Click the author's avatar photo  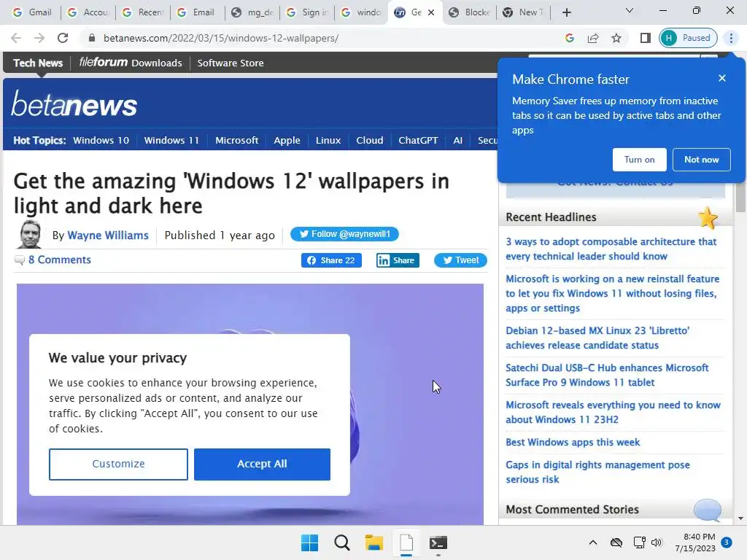(30, 234)
